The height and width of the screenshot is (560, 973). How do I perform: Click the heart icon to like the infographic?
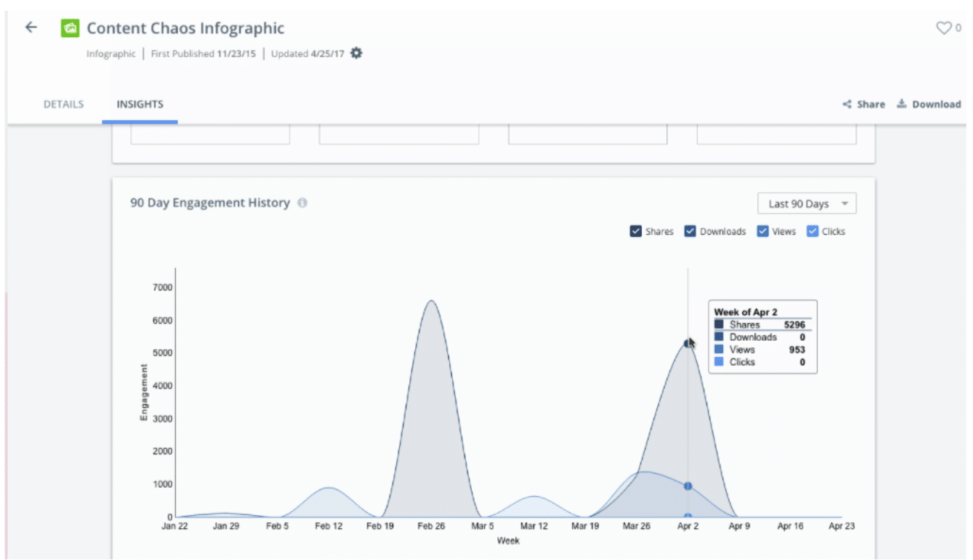942,28
